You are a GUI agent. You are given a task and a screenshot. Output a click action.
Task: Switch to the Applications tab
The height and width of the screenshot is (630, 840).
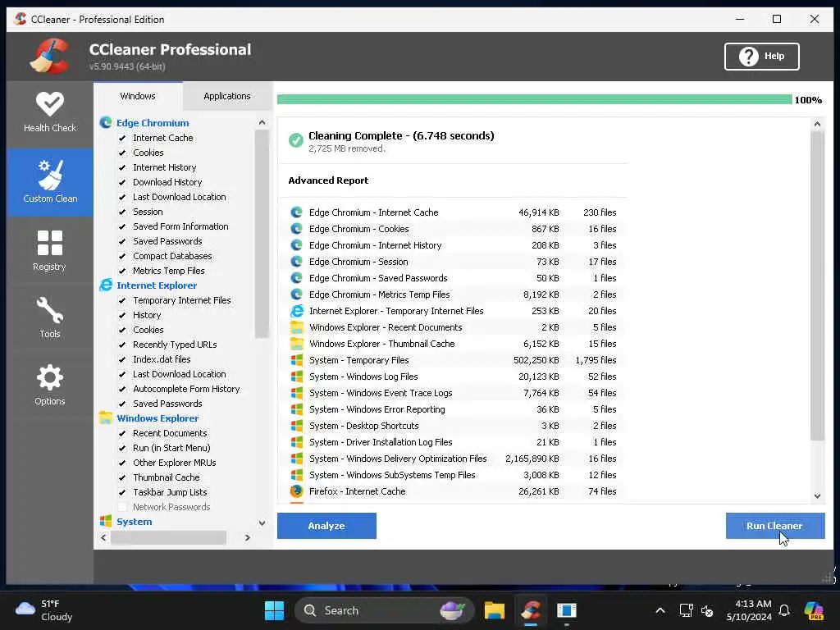[x=227, y=97]
